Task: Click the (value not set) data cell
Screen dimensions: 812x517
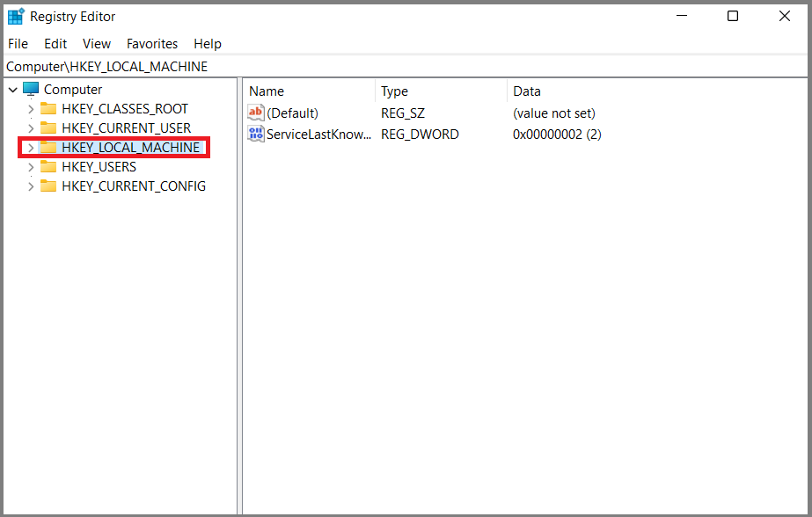Action: pyautogui.click(x=554, y=113)
